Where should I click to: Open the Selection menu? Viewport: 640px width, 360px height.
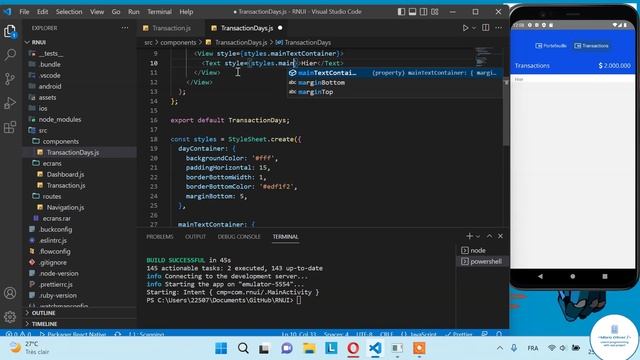(69, 12)
